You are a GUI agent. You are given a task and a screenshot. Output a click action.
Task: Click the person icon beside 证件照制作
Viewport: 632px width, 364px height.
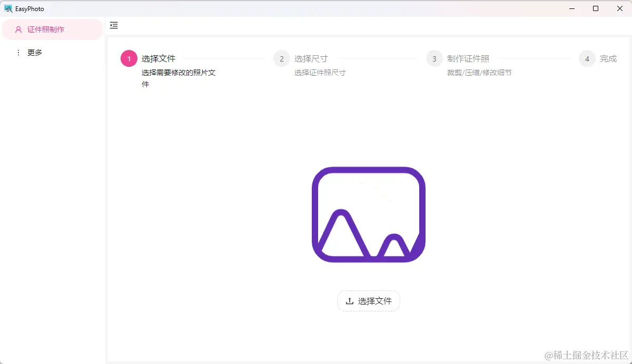[x=18, y=29]
